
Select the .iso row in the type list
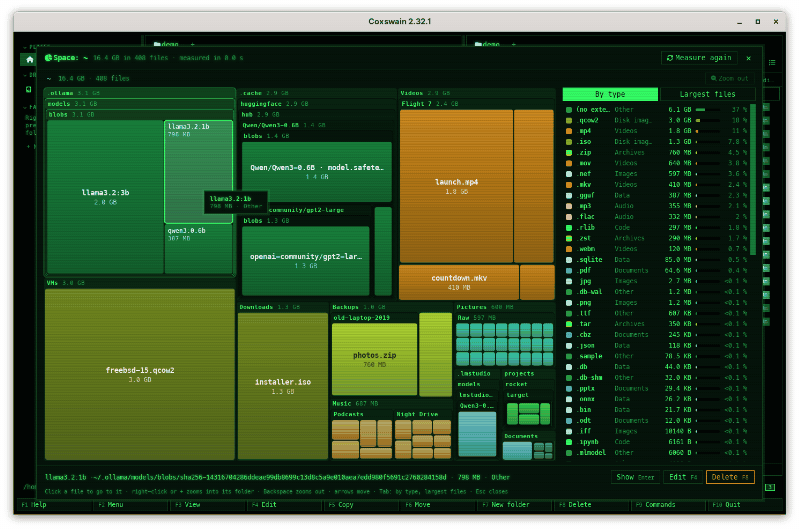656,142
